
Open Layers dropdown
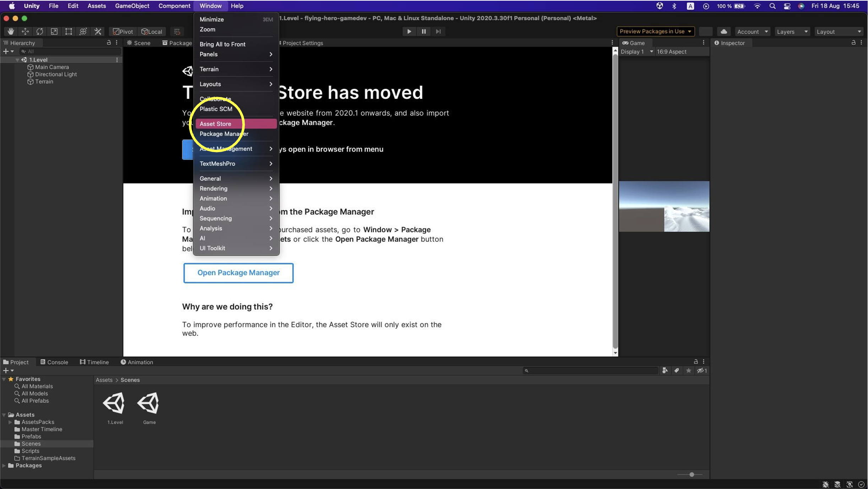pos(792,32)
